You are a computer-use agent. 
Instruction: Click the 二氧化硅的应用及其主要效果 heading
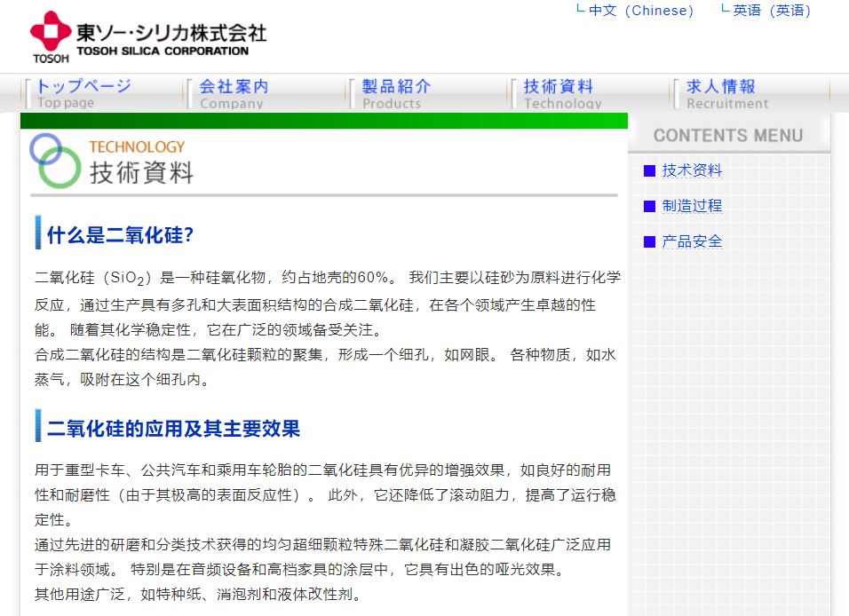[173, 428]
